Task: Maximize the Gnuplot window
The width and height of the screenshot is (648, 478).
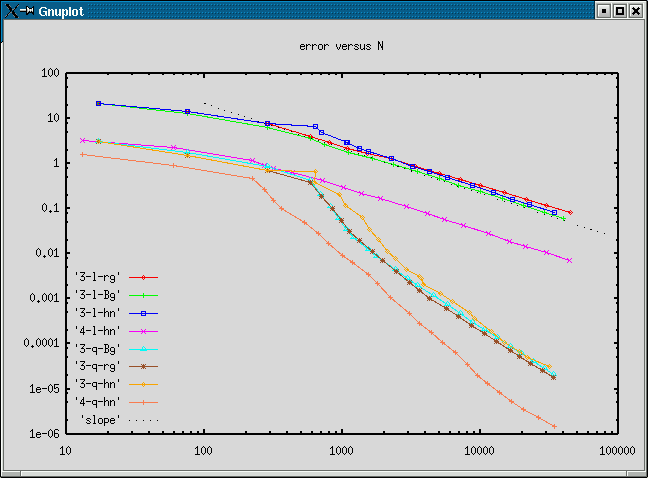Action: coord(619,10)
